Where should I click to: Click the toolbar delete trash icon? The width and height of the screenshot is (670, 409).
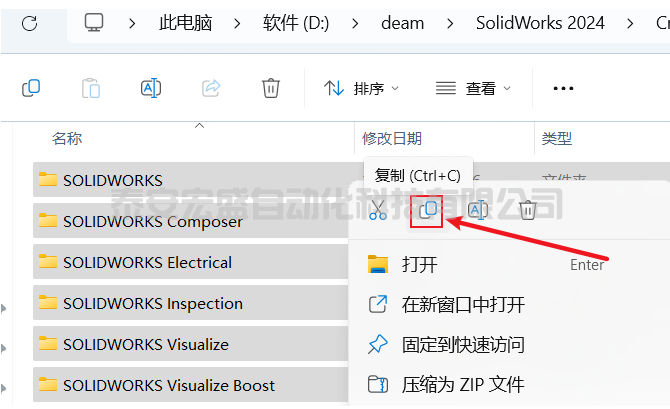pyautogui.click(x=270, y=88)
